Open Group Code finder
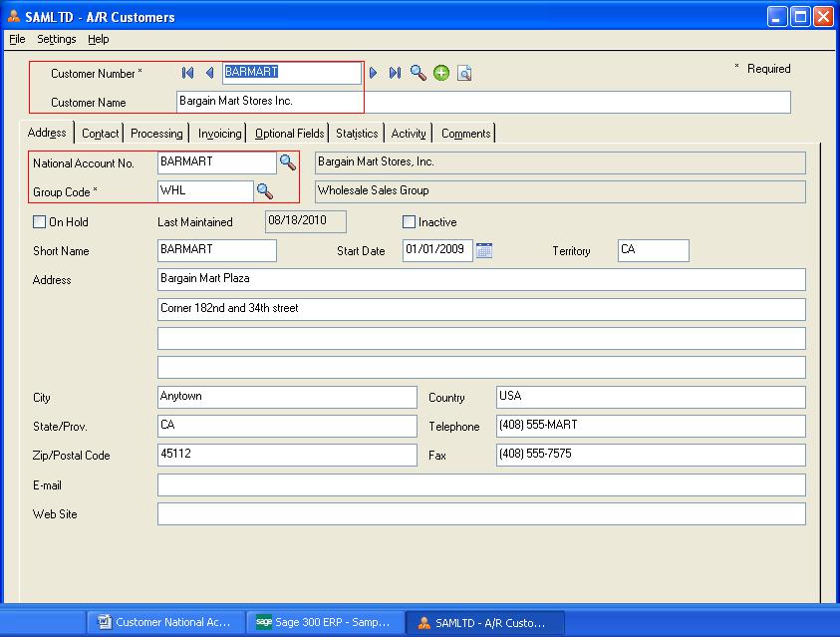This screenshot has width=840, height=637. (x=265, y=191)
